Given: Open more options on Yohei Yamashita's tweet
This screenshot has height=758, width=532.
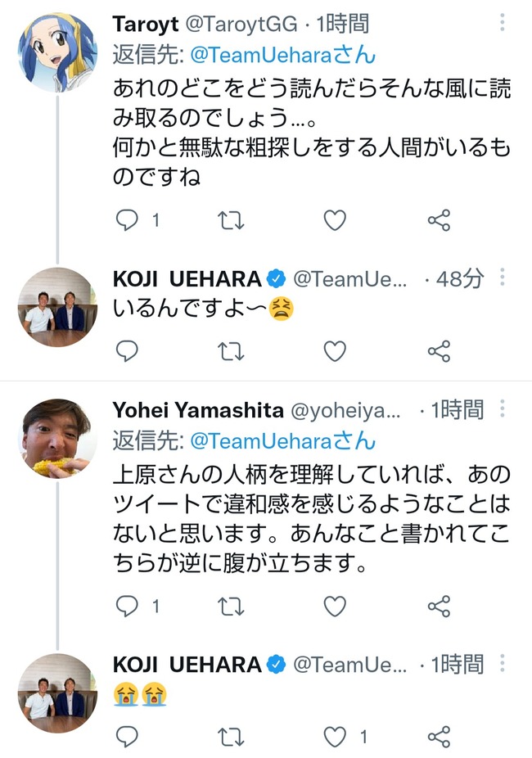Looking at the screenshot, I should point(503,408).
